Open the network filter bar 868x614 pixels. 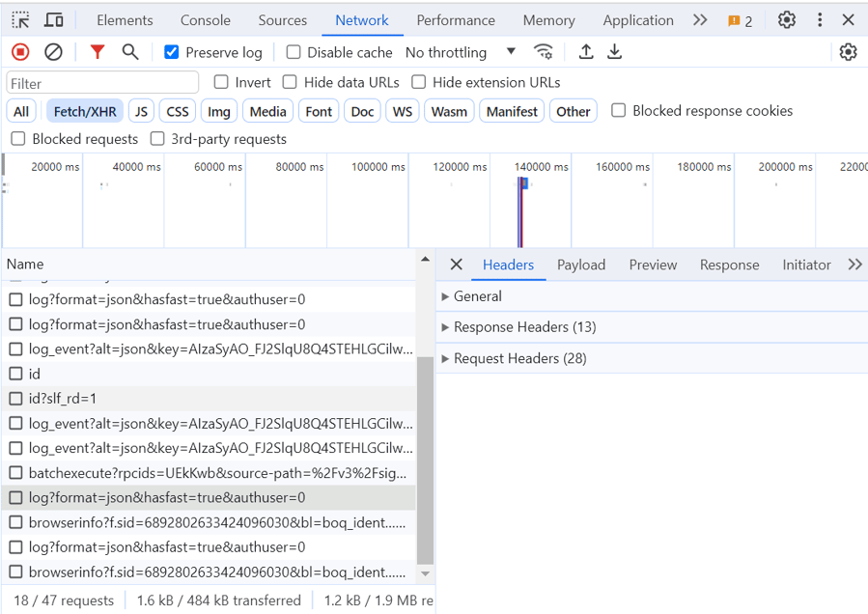[97, 52]
